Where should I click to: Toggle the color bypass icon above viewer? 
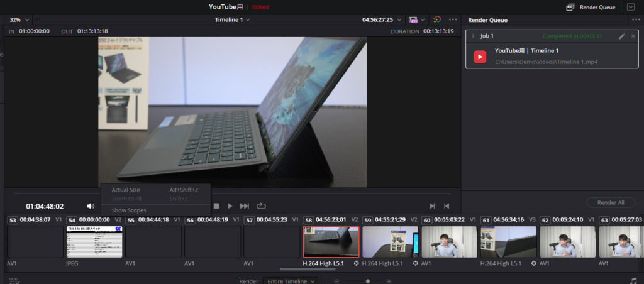437,19
